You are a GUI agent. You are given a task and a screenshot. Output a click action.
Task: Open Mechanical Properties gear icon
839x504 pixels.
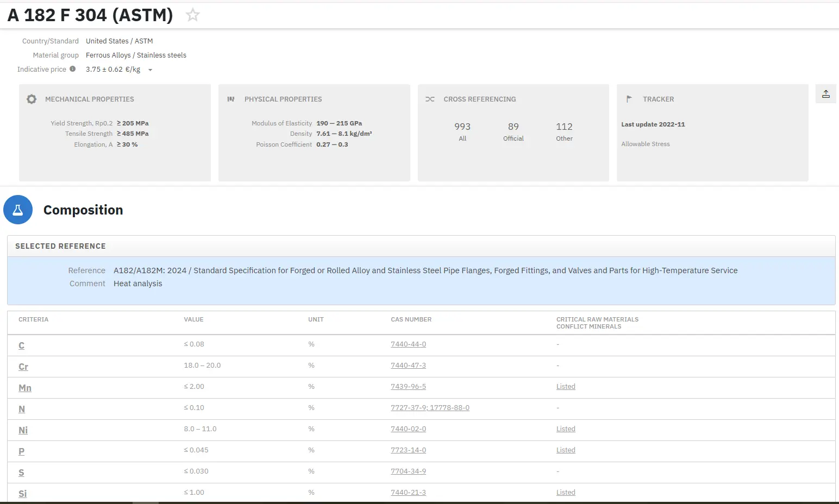tap(32, 99)
